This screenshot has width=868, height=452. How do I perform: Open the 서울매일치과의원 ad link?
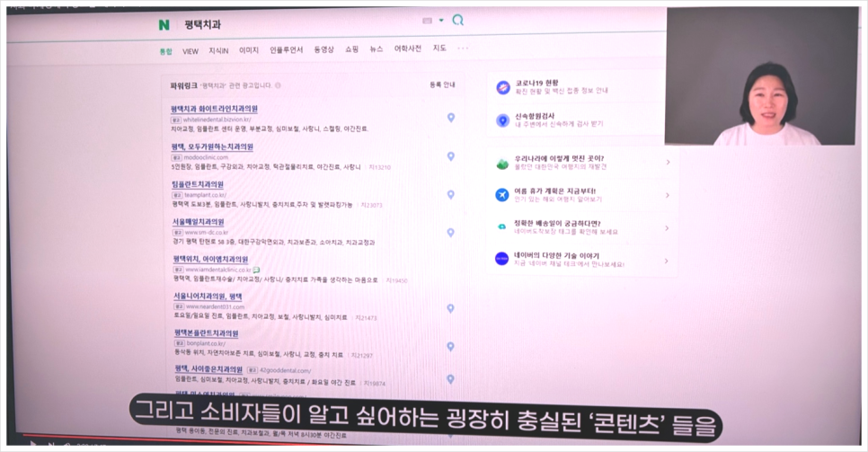[198, 222]
